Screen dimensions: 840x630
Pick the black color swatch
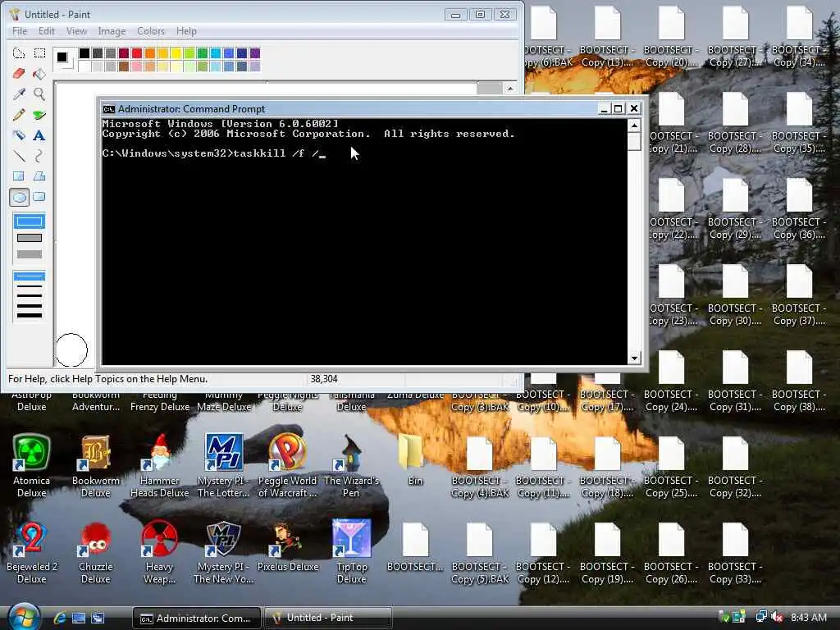[84, 53]
